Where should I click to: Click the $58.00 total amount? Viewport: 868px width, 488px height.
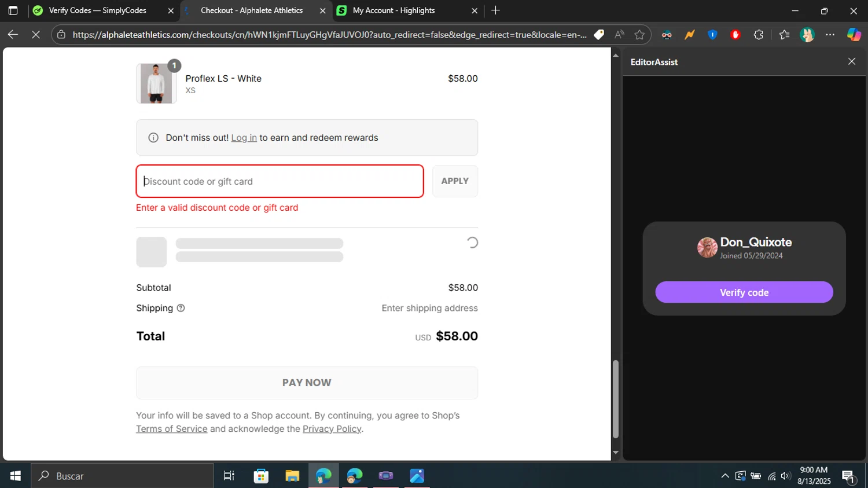coord(457,336)
